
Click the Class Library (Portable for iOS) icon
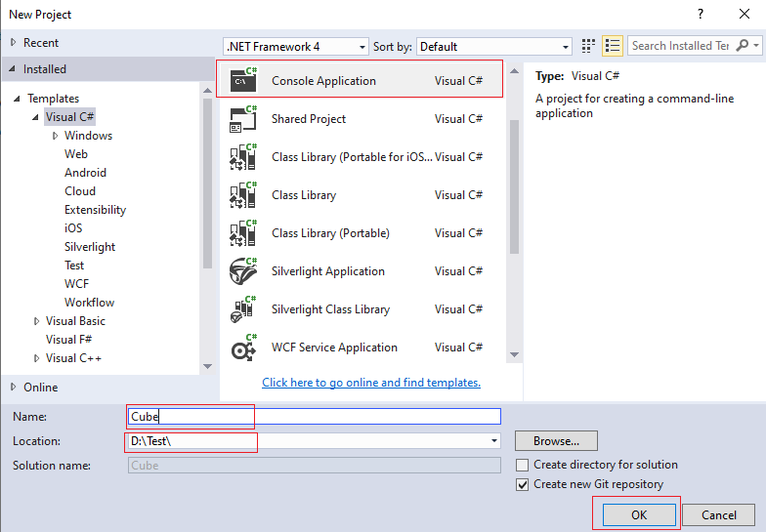tap(243, 156)
